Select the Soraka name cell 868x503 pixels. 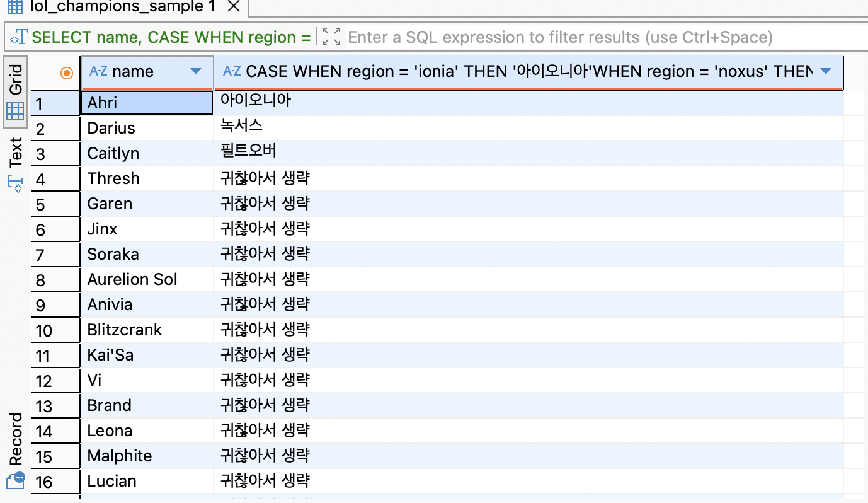coord(147,254)
